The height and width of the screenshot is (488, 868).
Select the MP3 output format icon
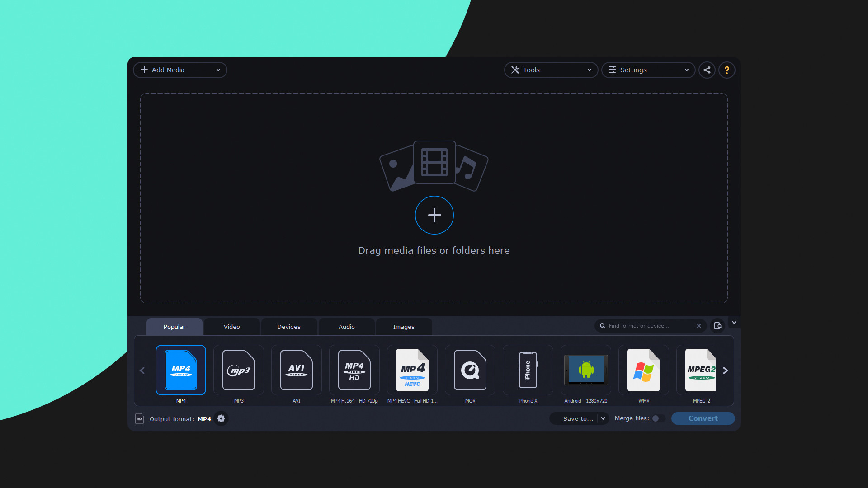click(238, 370)
